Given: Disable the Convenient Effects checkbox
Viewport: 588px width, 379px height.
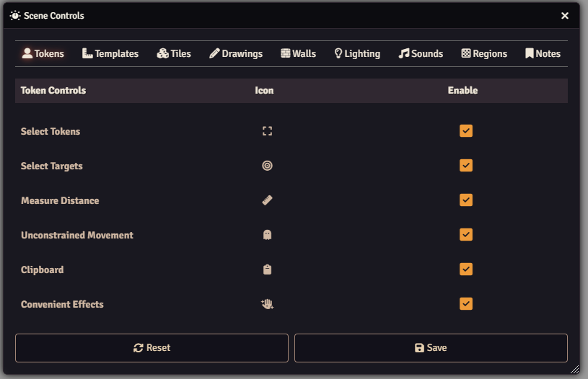Looking at the screenshot, I should 466,304.
